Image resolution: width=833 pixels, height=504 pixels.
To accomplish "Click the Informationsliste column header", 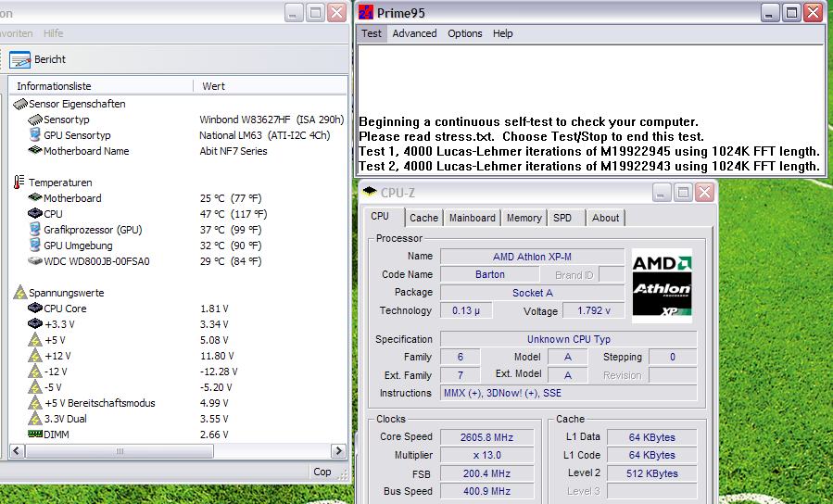I will click(100, 86).
